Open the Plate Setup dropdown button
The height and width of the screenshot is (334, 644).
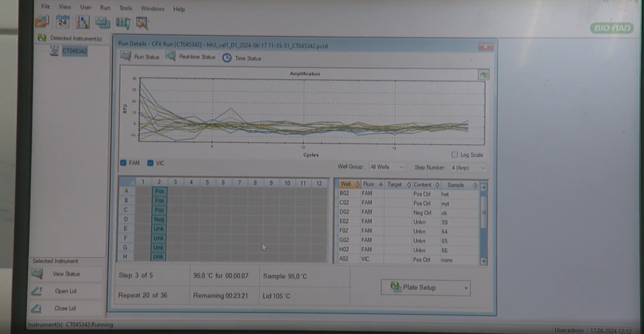(x=425, y=288)
